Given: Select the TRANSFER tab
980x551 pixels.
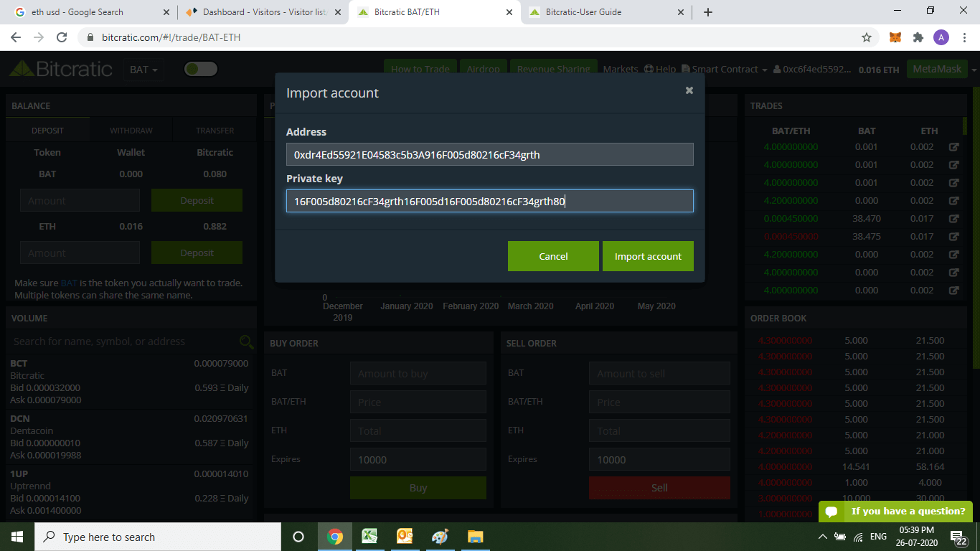Looking at the screenshot, I should click(215, 131).
